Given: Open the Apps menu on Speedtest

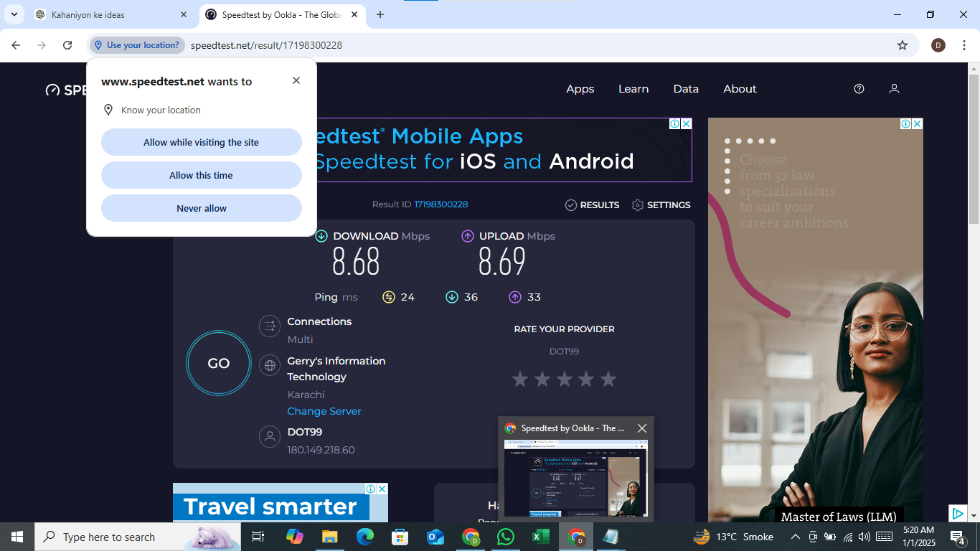Looking at the screenshot, I should tap(580, 89).
